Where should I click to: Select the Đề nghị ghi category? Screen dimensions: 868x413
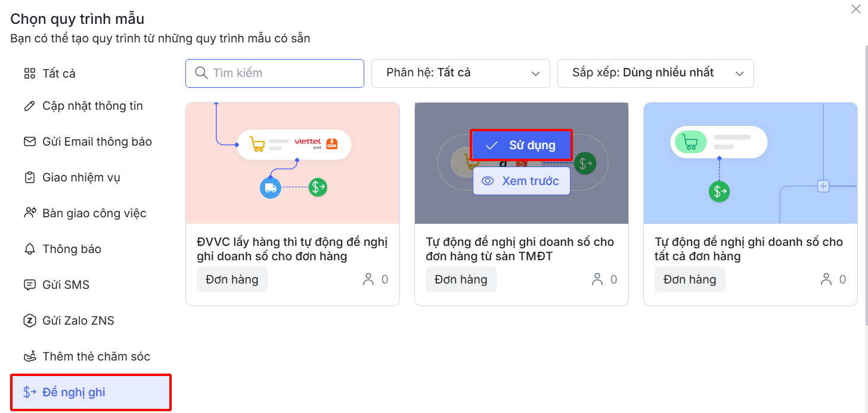[91, 392]
